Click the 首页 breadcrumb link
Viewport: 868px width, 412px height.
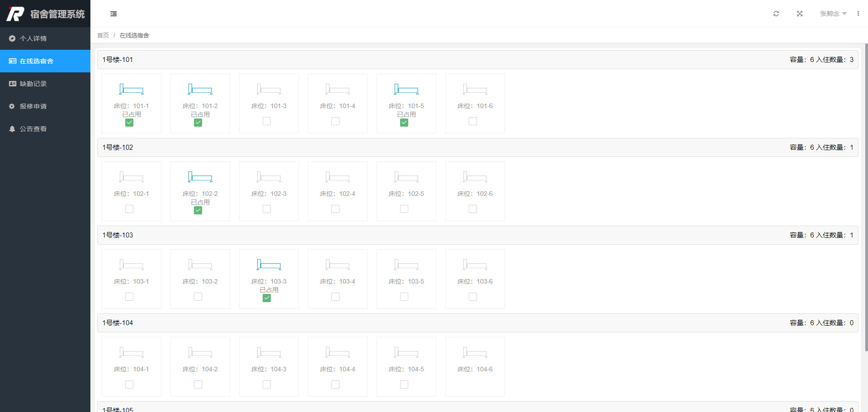pyautogui.click(x=103, y=35)
